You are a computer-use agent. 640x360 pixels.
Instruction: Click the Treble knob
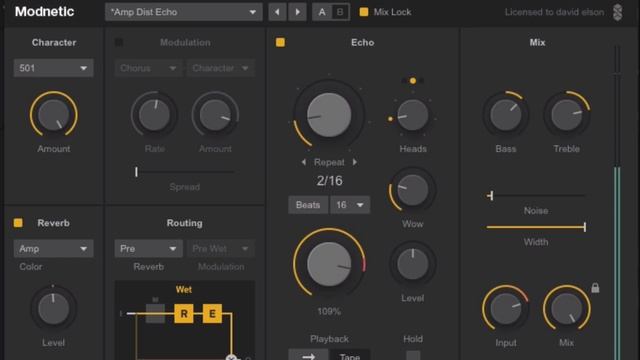tap(567, 115)
